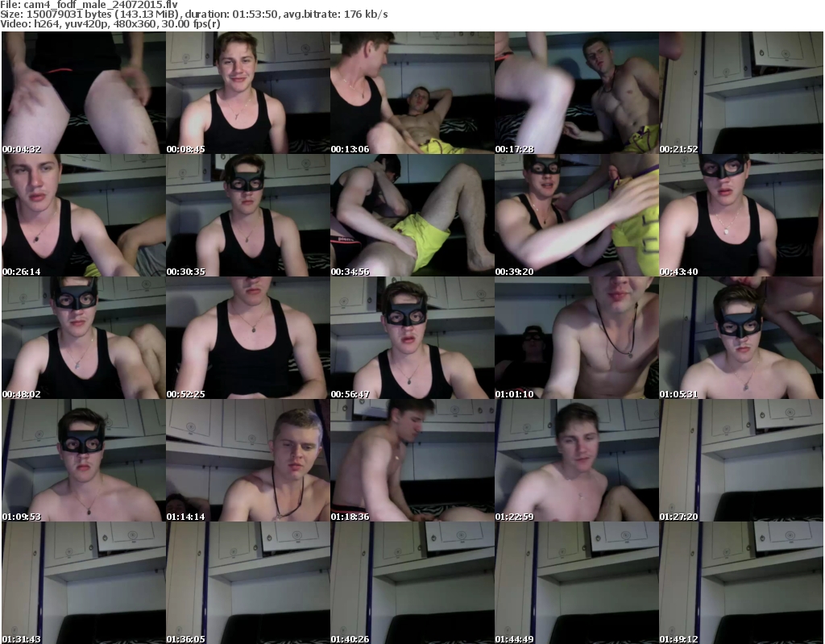Click the avg.bitrate value 176 kb/s
This screenshot has width=825, height=644.
click(x=366, y=15)
